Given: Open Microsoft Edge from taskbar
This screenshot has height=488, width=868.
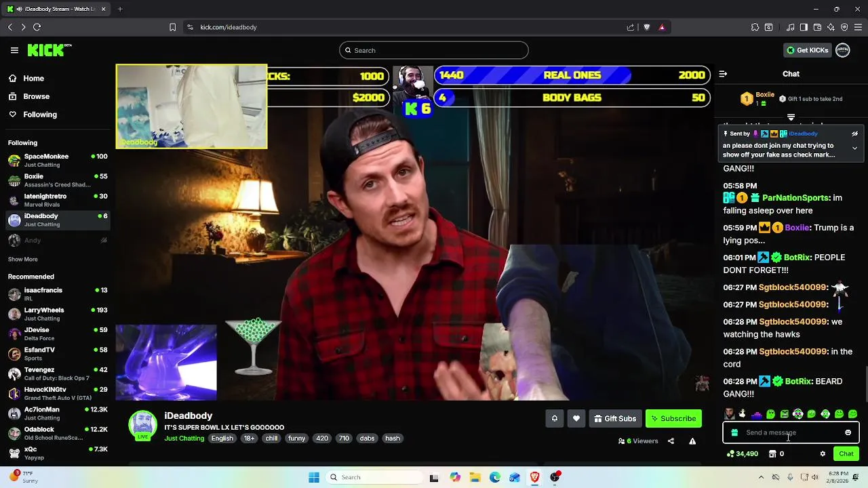Looking at the screenshot, I should (x=495, y=477).
